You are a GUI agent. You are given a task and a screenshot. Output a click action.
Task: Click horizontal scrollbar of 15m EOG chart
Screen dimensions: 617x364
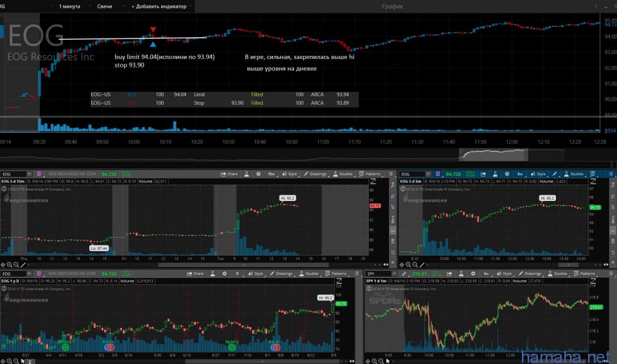(x=243, y=265)
